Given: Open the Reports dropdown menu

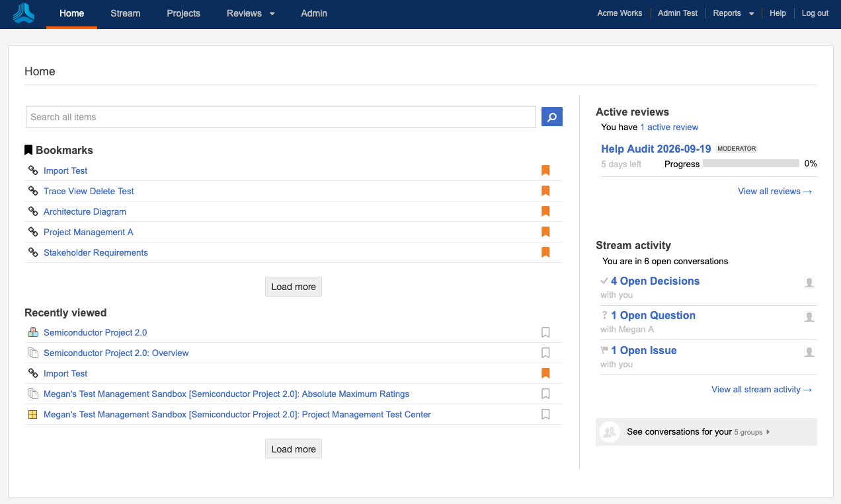Looking at the screenshot, I should (x=733, y=13).
